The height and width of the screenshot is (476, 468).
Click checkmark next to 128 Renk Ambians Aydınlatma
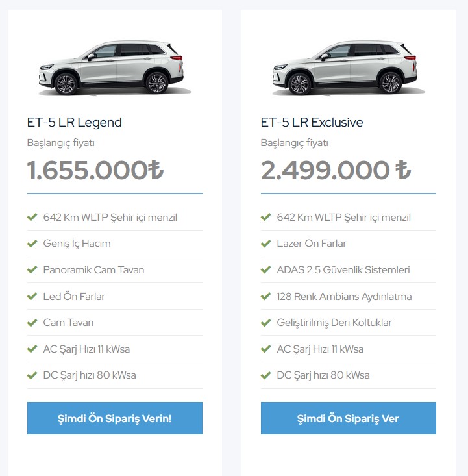265,297
